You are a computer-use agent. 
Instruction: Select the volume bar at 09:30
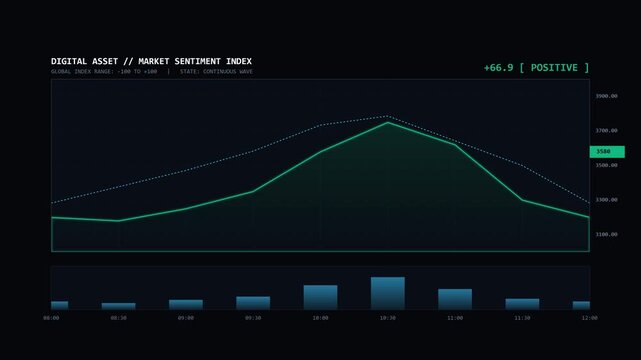tap(253, 303)
